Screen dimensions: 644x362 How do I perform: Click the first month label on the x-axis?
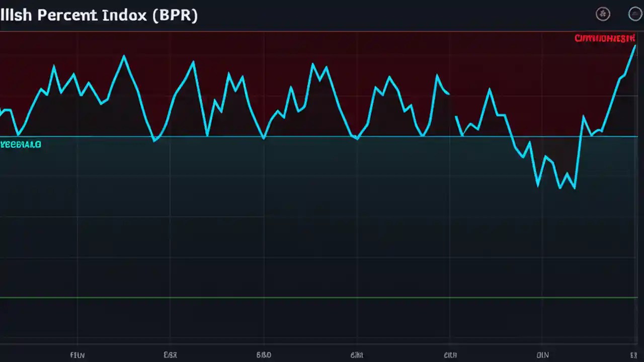pyautogui.click(x=77, y=355)
